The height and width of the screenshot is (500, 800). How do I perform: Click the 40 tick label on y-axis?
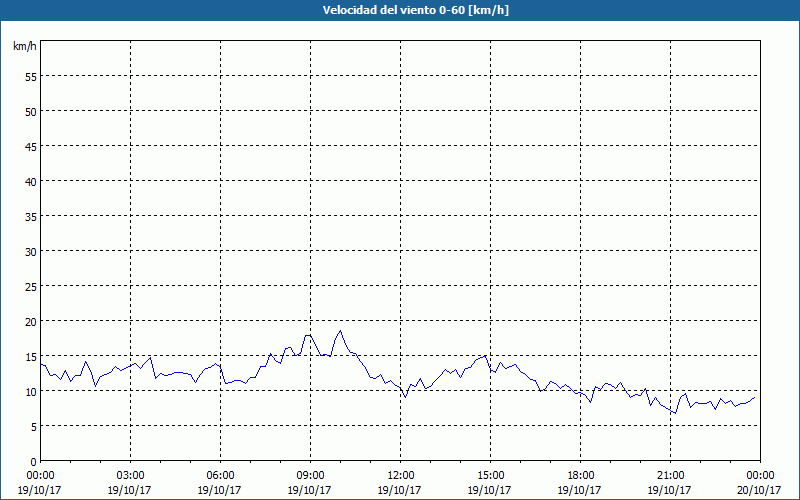click(30, 181)
